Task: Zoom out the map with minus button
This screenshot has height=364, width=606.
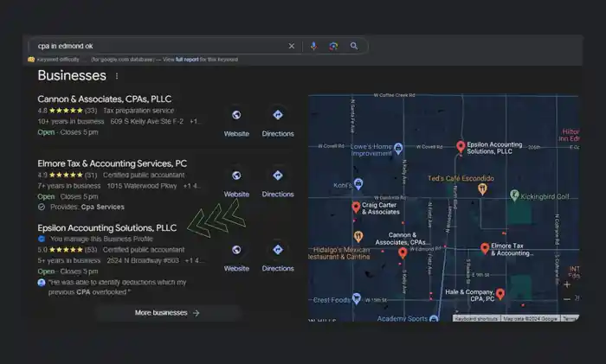Action: (x=567, y=299)
